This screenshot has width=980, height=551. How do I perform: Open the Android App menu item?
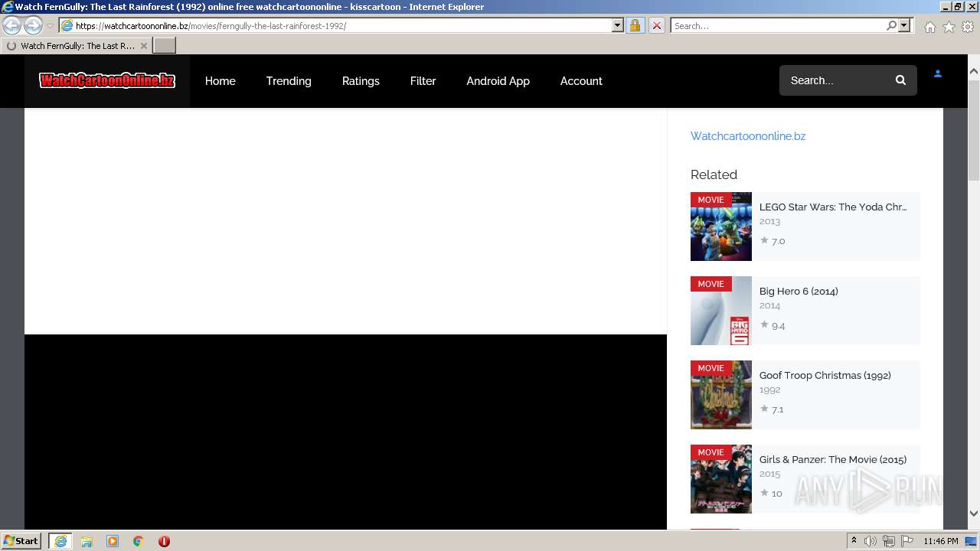pos(498,81)
